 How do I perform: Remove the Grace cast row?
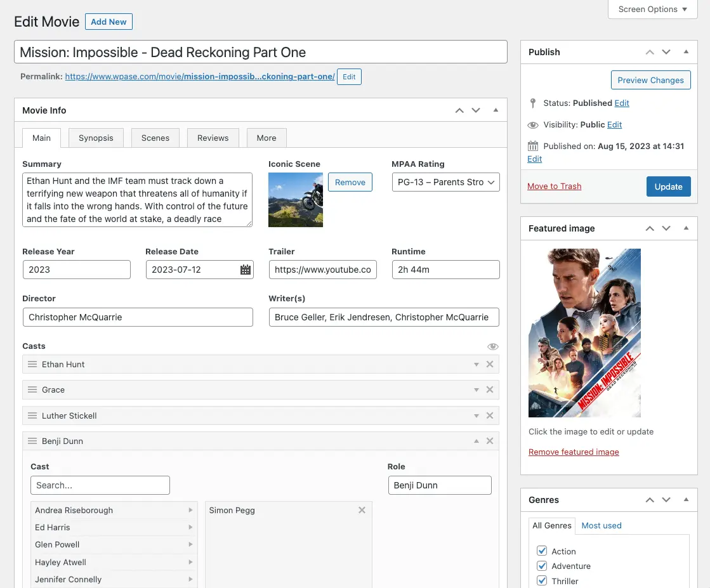pos(490,389)
